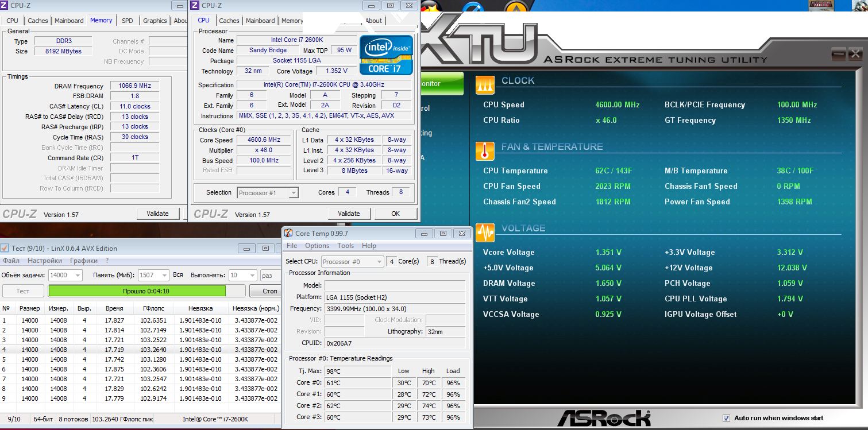Open the ? help menu in LinX

click(x=107, y=261)
